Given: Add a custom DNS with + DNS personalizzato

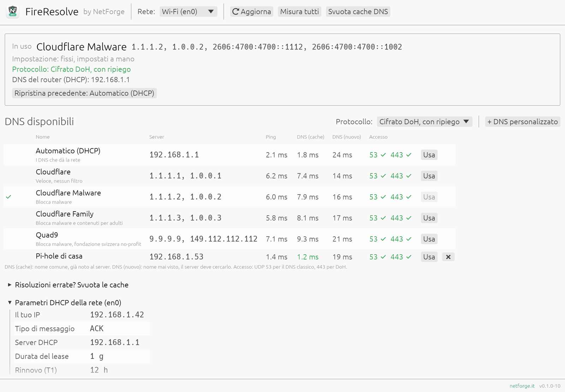Looking at the screenshot, I should [x=523, y=122].
